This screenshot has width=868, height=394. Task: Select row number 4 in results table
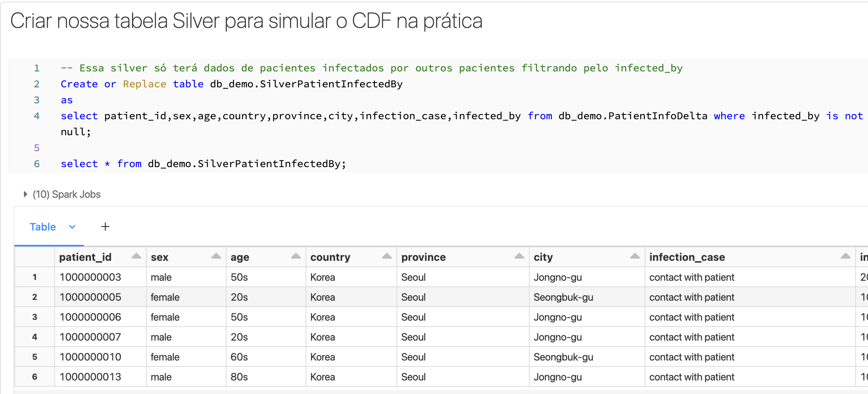[35, 337]
